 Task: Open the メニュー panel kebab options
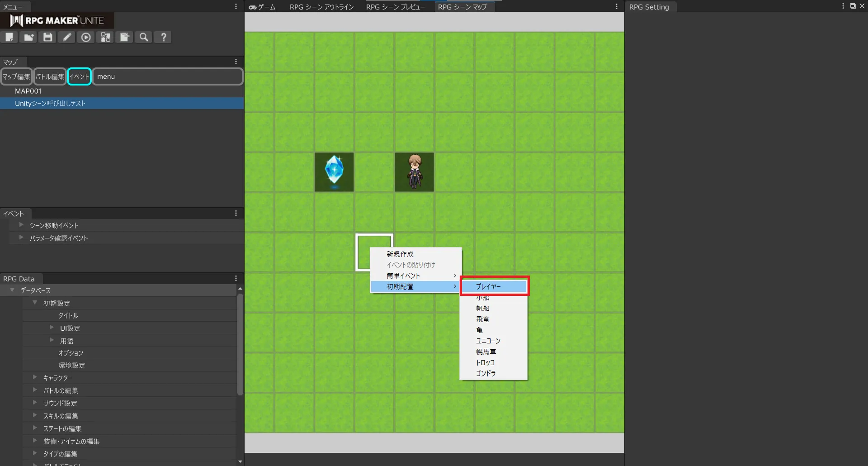(x=236, y=6)
